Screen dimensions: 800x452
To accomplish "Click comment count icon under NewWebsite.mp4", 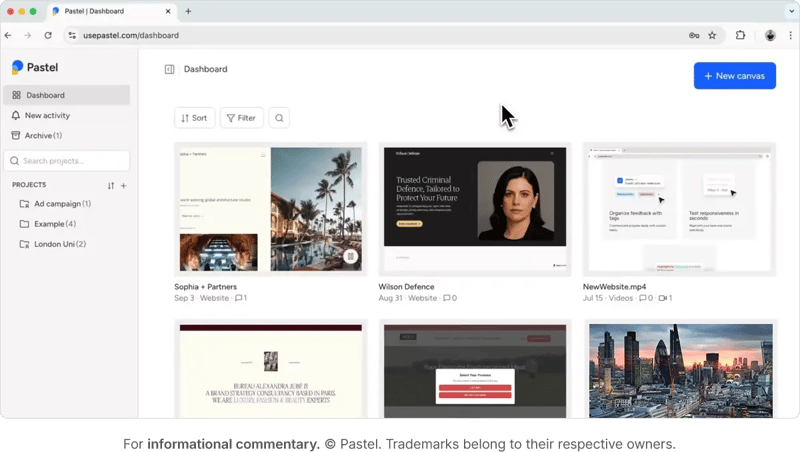I will [x=642, y=298].
